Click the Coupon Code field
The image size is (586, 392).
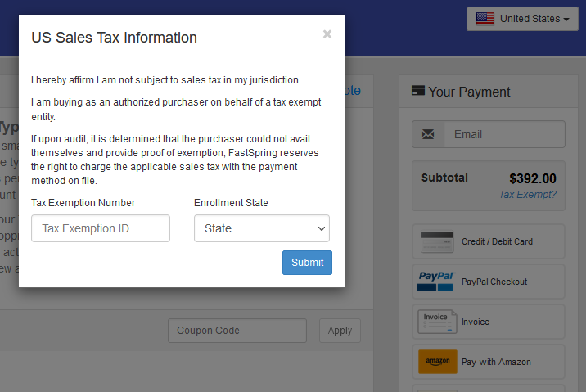point(237,331)
